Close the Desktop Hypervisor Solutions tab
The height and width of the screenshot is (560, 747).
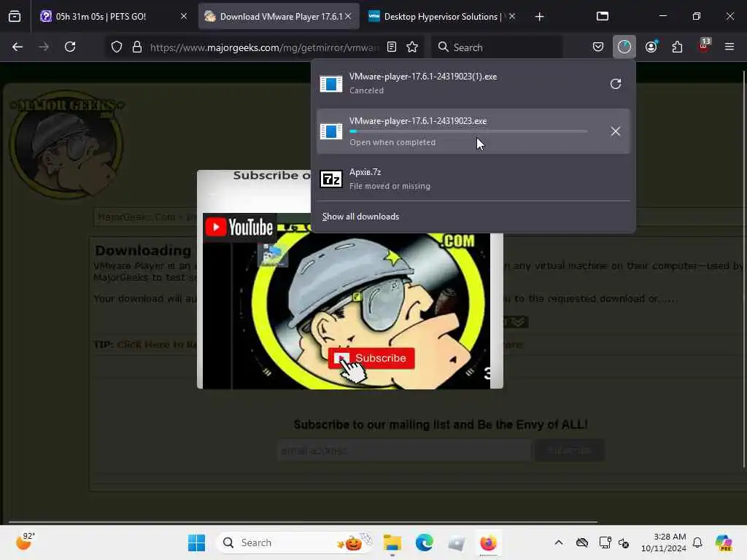[512, 17]
